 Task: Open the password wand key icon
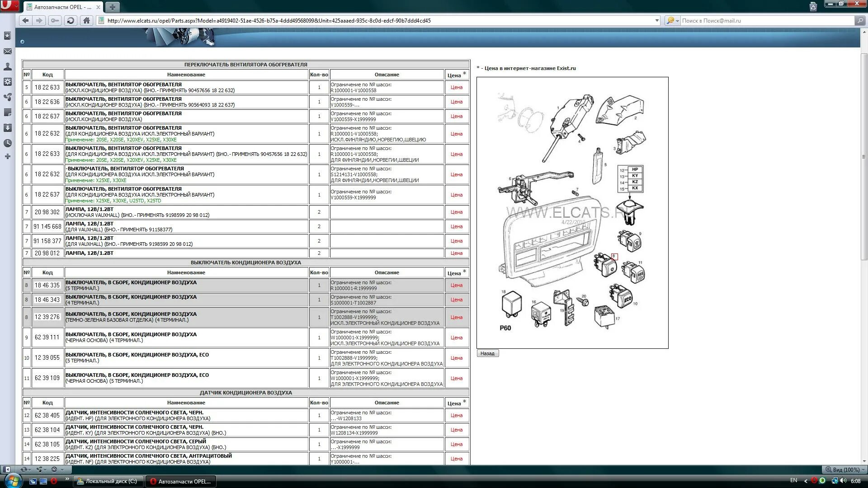[x=55, y=21]
